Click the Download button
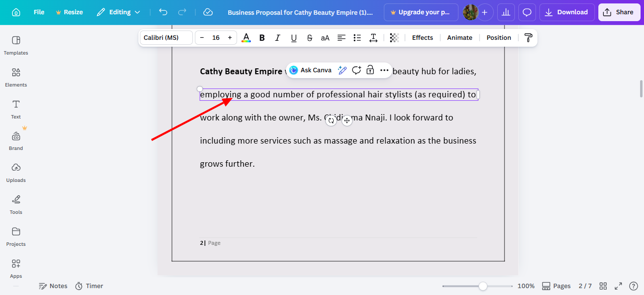This screenshot has width=644, height=295. pos(566,12)
